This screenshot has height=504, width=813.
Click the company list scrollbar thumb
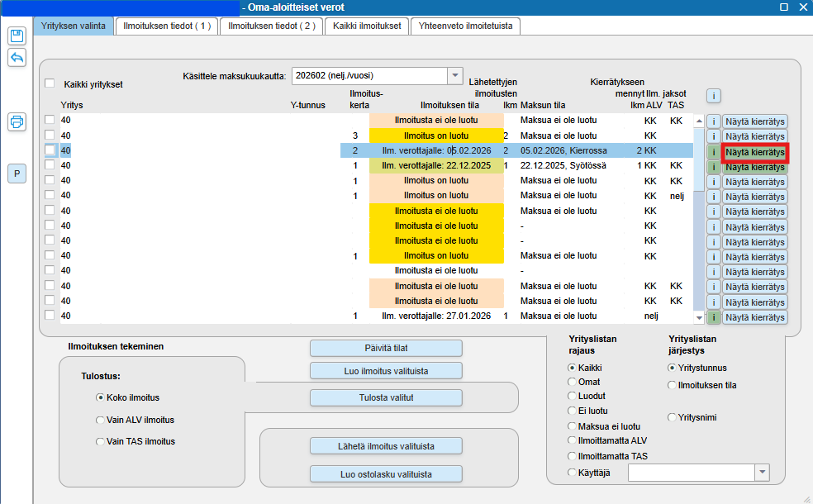[699, 159]
